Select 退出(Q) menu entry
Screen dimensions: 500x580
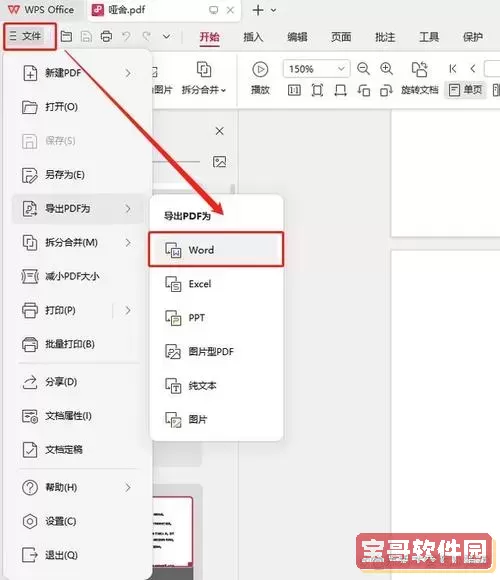[x=78, y=555]
